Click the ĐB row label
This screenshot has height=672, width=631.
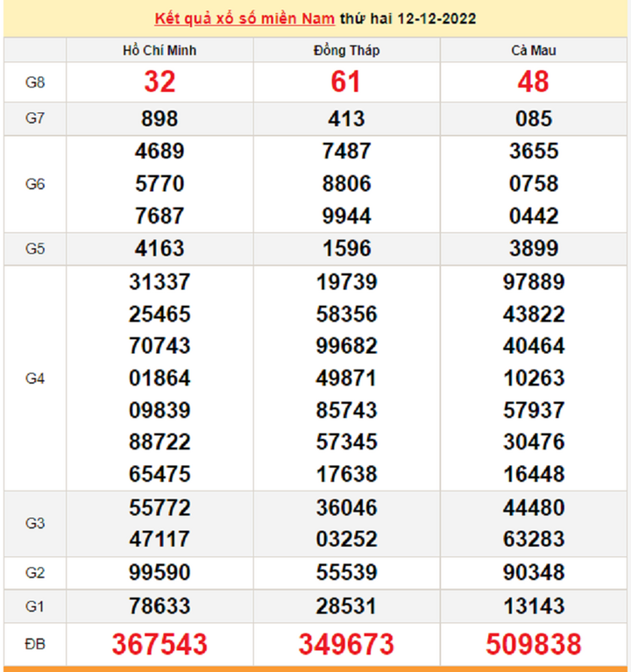[x=35, y=644]
